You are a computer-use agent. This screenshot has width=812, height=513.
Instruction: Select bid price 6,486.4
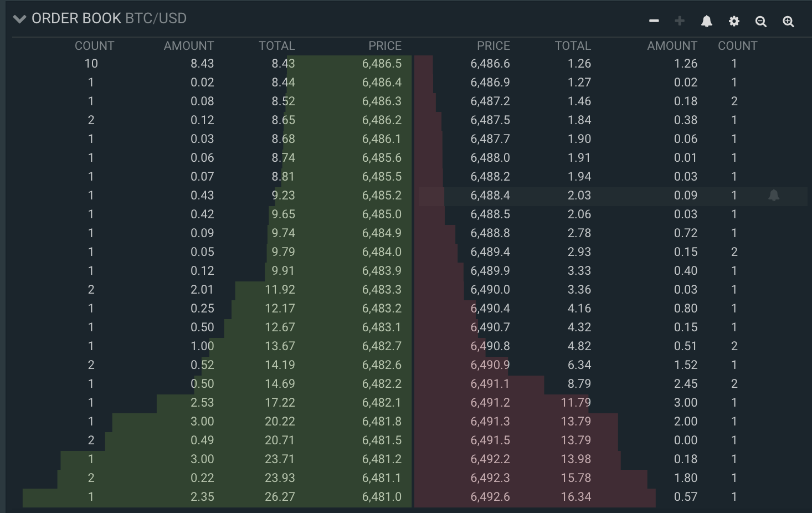(382, 83)
